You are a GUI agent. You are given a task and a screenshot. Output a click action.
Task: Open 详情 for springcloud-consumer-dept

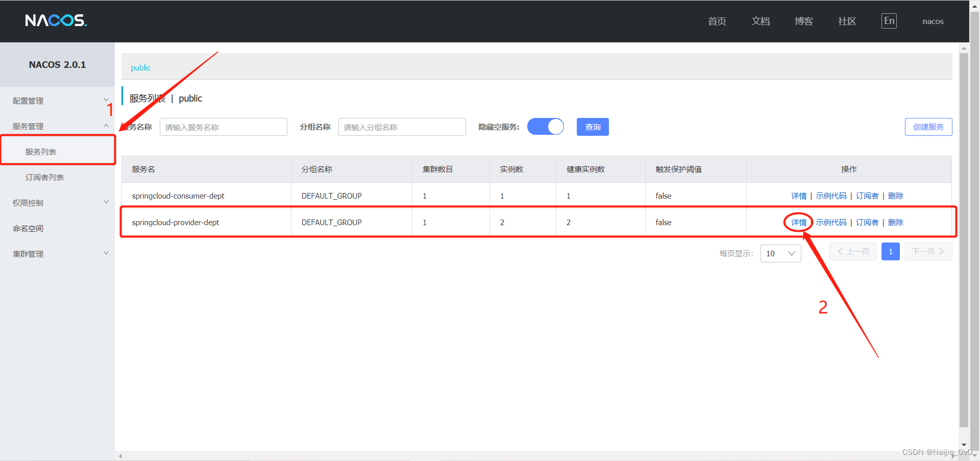(799, 196)
